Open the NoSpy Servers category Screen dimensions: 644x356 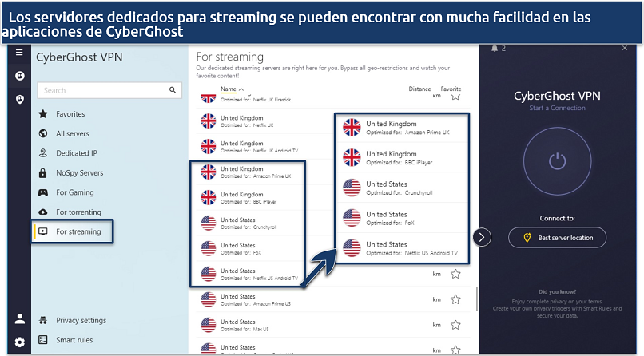pyautogui.click(x=80, y=173)
